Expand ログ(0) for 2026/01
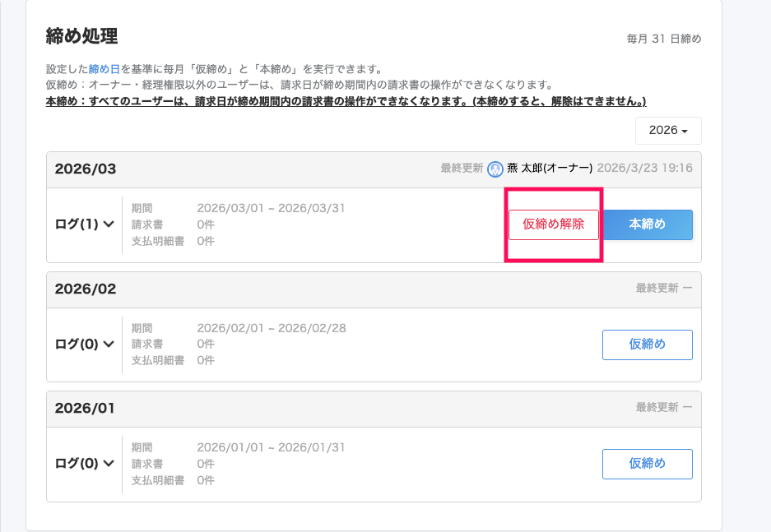The width and height of the screenshot is (771, 532). [x=84, y=463]
